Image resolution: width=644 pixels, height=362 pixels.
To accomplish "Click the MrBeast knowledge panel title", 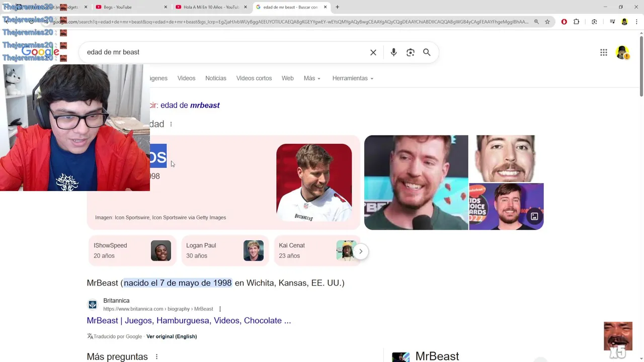I will click(437, 356).
